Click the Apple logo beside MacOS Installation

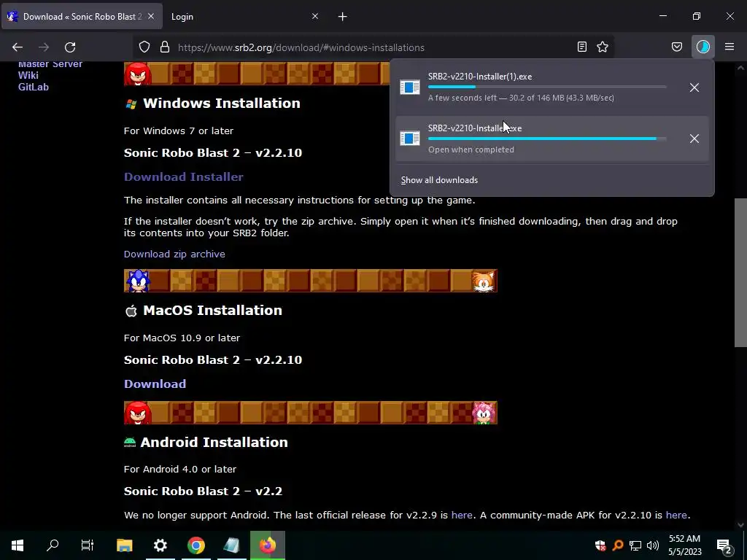tap(131, 311)
